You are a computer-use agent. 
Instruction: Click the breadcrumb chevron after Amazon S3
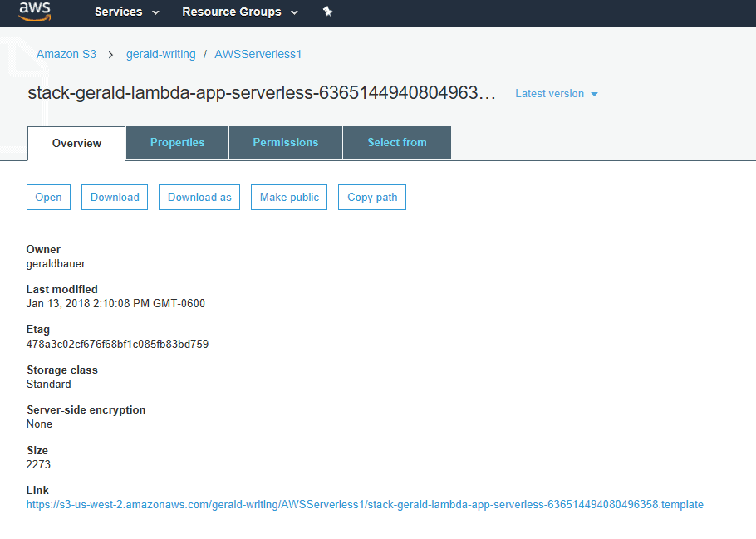pos(110,55)
